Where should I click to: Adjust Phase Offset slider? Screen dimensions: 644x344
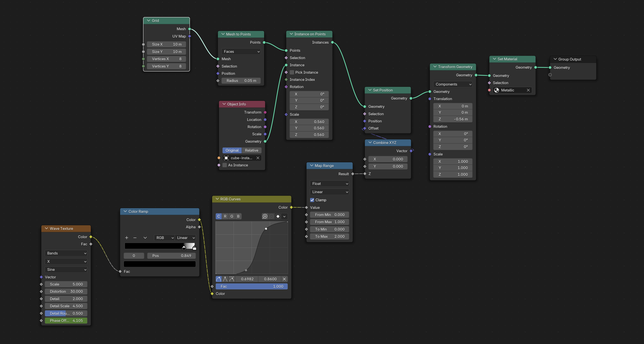66,321
